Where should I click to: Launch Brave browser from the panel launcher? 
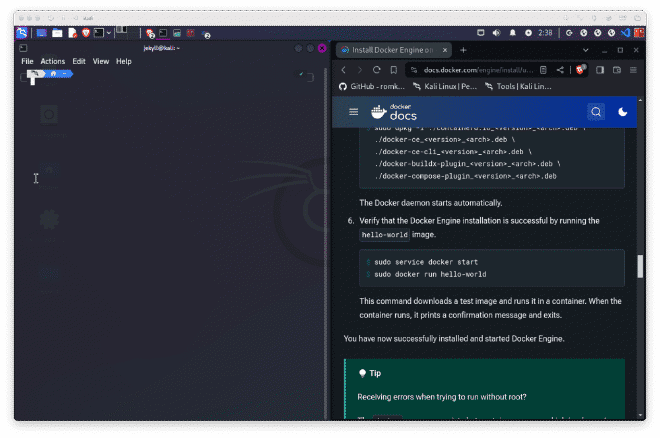[86, 33]
